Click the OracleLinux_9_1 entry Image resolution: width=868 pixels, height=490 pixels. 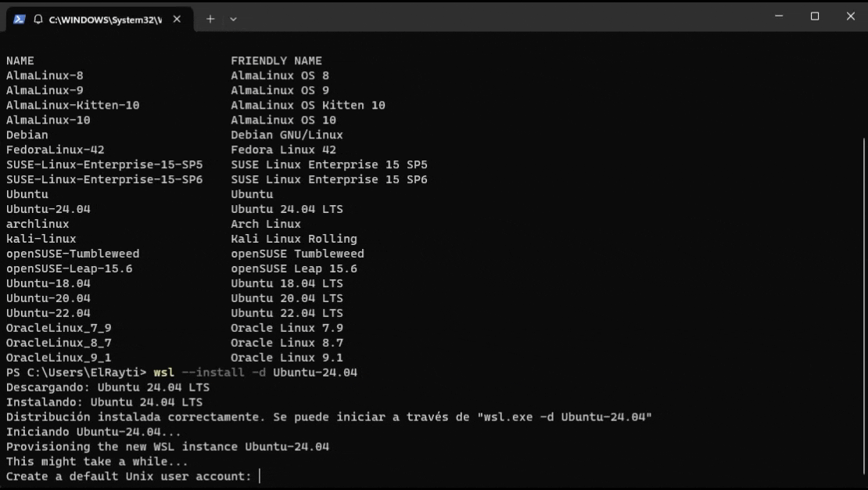pyautogui.click(x=59, y=358)
